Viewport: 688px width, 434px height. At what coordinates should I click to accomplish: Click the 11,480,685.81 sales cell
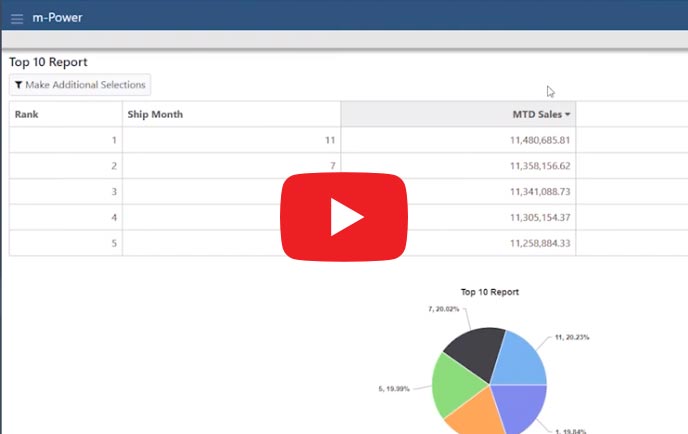(x=539, y=140)
